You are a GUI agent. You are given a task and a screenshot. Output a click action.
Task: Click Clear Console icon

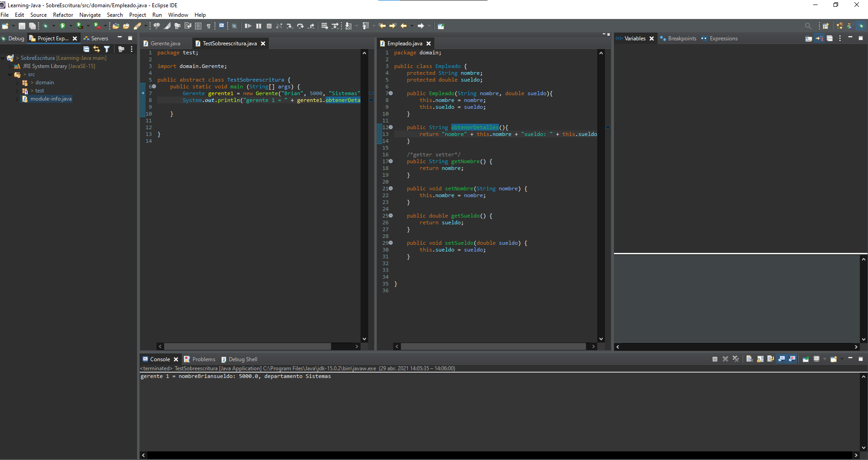pyautogui.click(x=749, y=359)
